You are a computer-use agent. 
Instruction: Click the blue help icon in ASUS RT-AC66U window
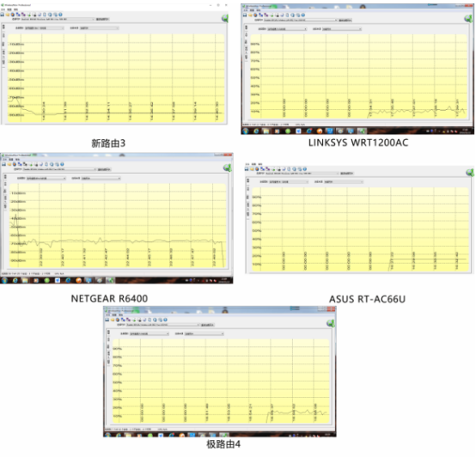coord(305,169)
